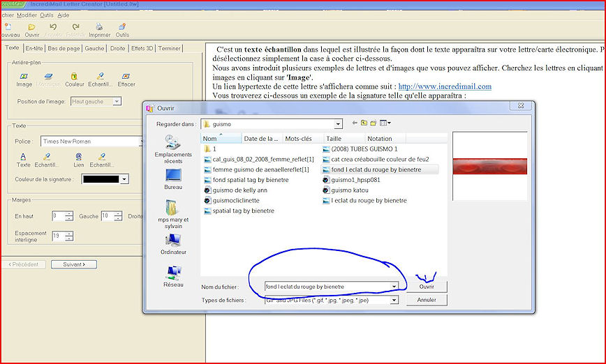
Task: Switch to the Gauche tab
Action: (95, 48)
